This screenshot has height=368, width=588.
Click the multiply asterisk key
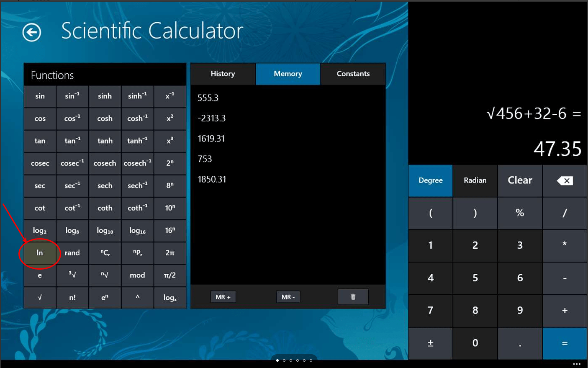tap(565, 245)
